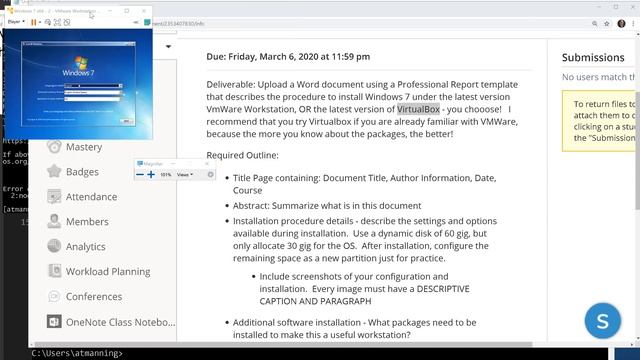The image size is (640, 360).
Task: Click the 'Additional software installation' bullet
Action: (x=355, y=329)
